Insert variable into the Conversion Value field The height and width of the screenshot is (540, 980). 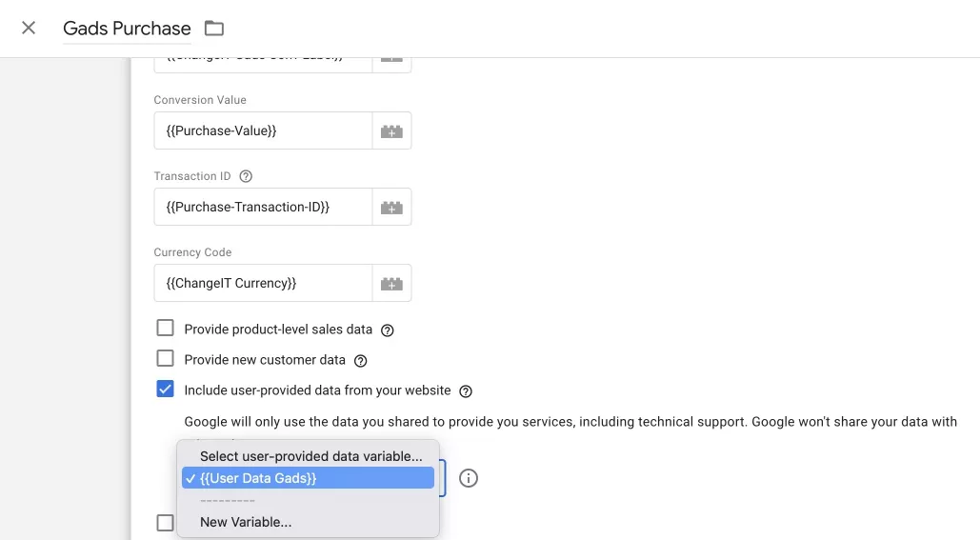(391, 130)
